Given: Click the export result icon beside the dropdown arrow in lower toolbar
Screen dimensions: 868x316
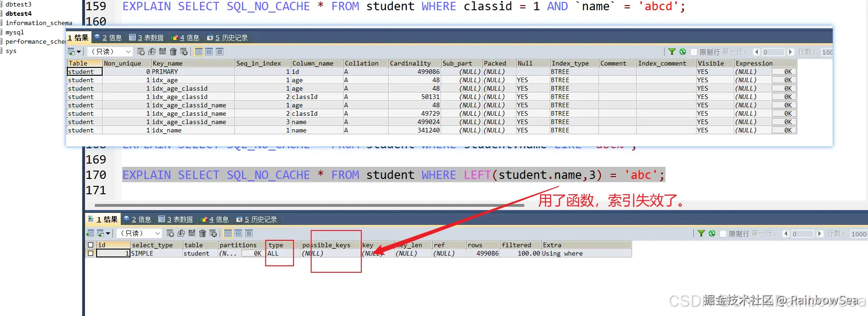Looking at the screenshot, I should point(100,233).
